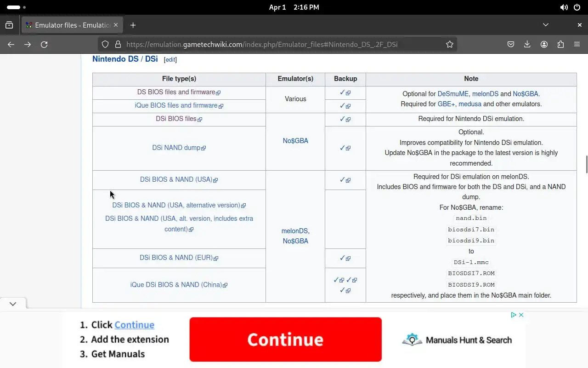The height and width of the screenshot is (368, 588).
Task: Click backup checkmark for DSi NAND dump row
Action: 345,148
